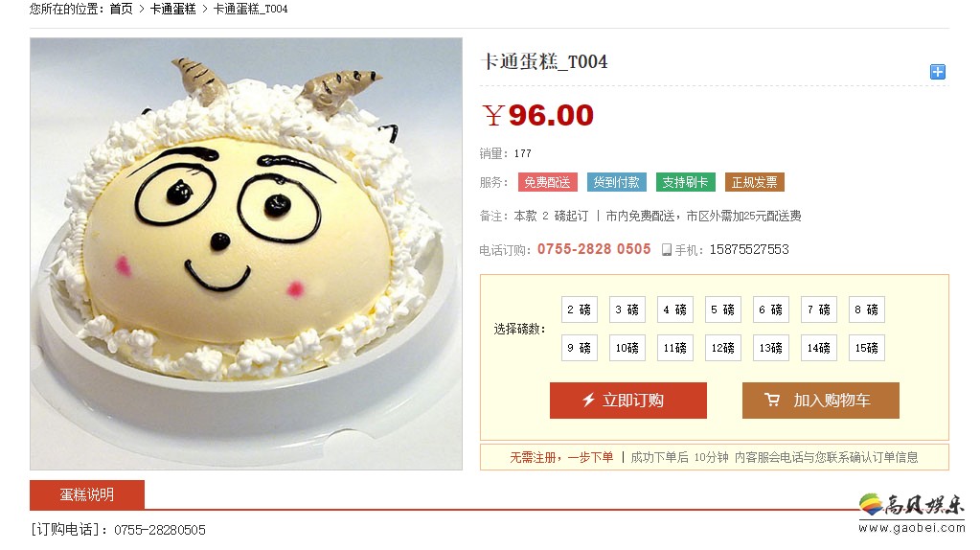Image resolution: width=980 pixels, height=550 pixels.
Task: Open the sheep cartoon cake product image
Action: (246, 254)
